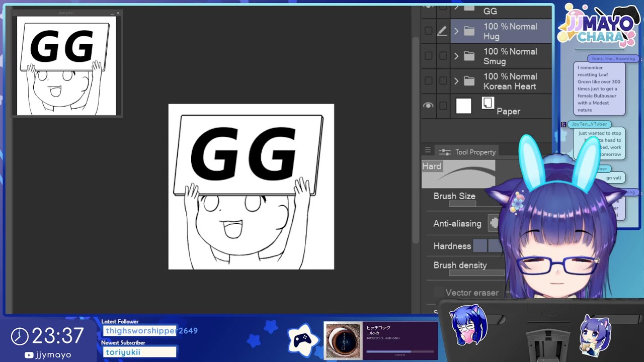Close the Navigator panel
This screenshot has height=362, width=644.
tap(118, 13)
